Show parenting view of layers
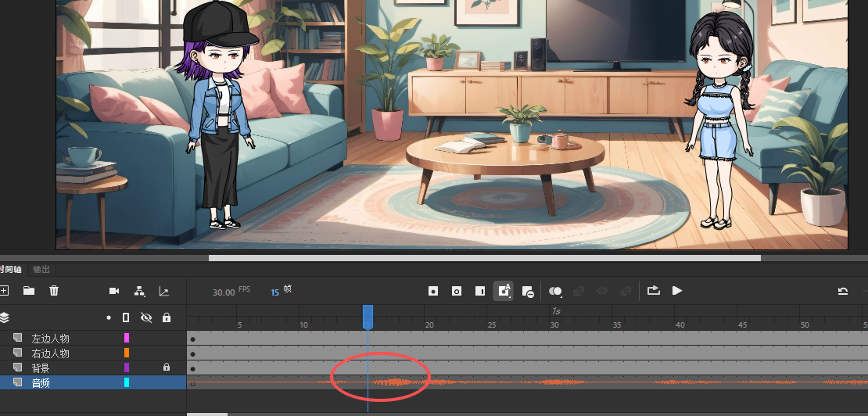This screenshot has width=868, height=416. (x=139, y=291)
